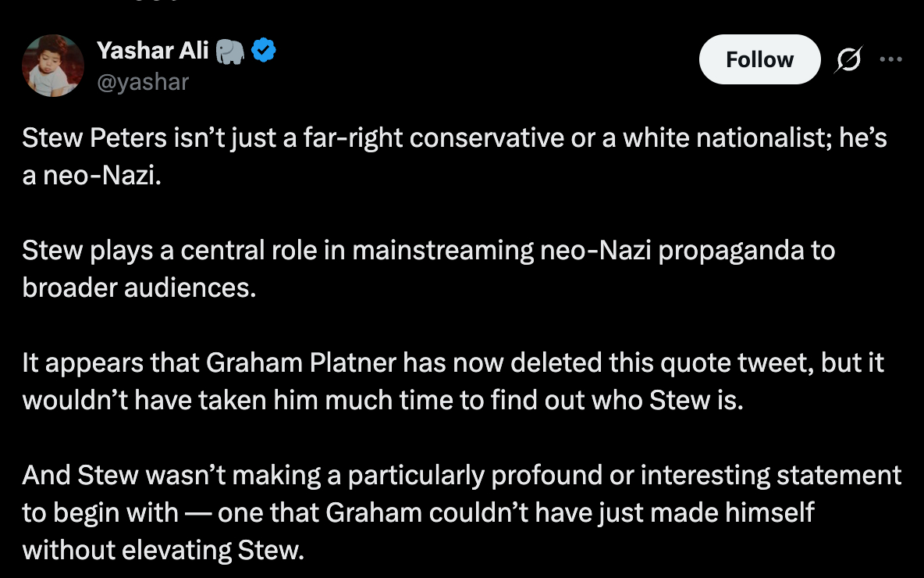Click the line starting "It appears that Graham"
The height and width of the screenshot is (578, 924).
[x=453, y=363]
